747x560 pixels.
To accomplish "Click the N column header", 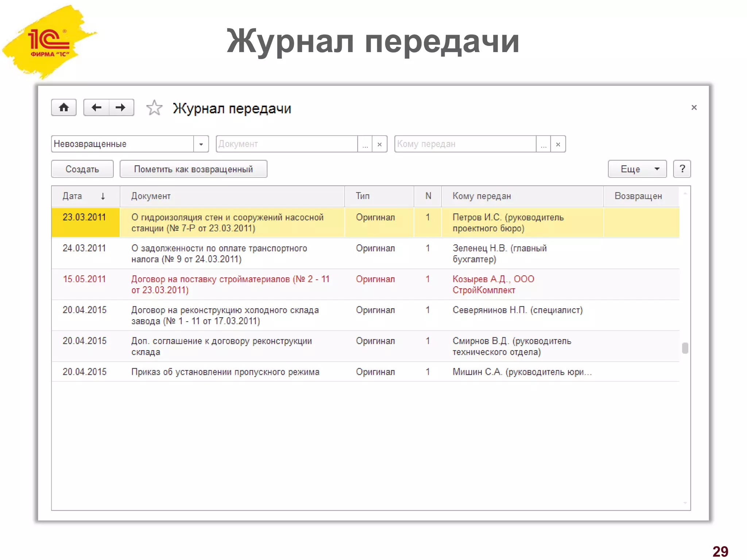I will tap(428, 196).
